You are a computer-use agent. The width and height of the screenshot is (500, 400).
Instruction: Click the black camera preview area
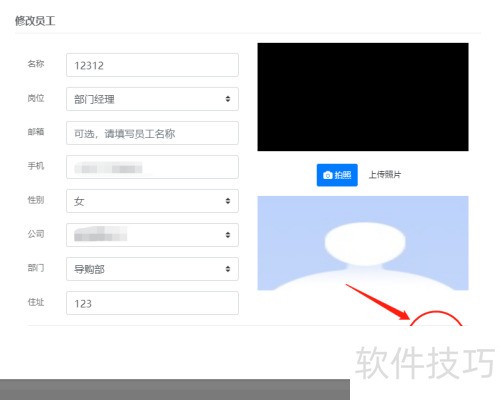[x=363, y=97]
